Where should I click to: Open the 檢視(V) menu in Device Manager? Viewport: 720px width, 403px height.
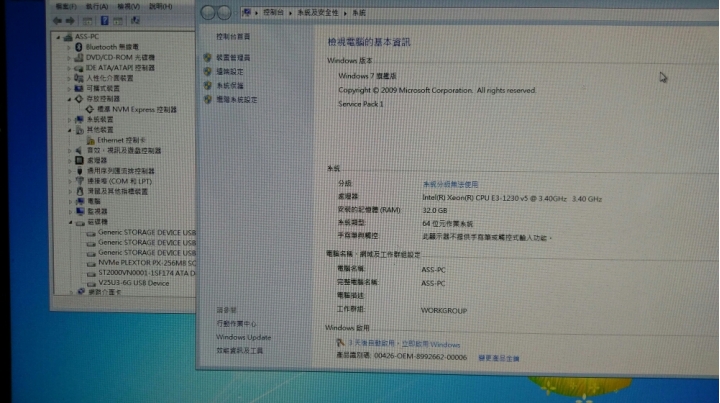pyautogui.click(x=128, y=6)
